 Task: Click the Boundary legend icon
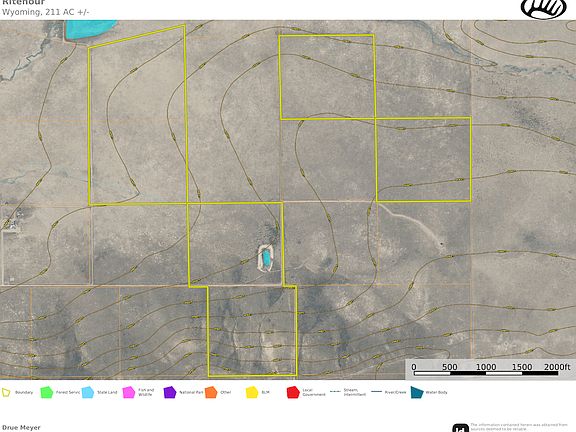[x=6, y=392]
